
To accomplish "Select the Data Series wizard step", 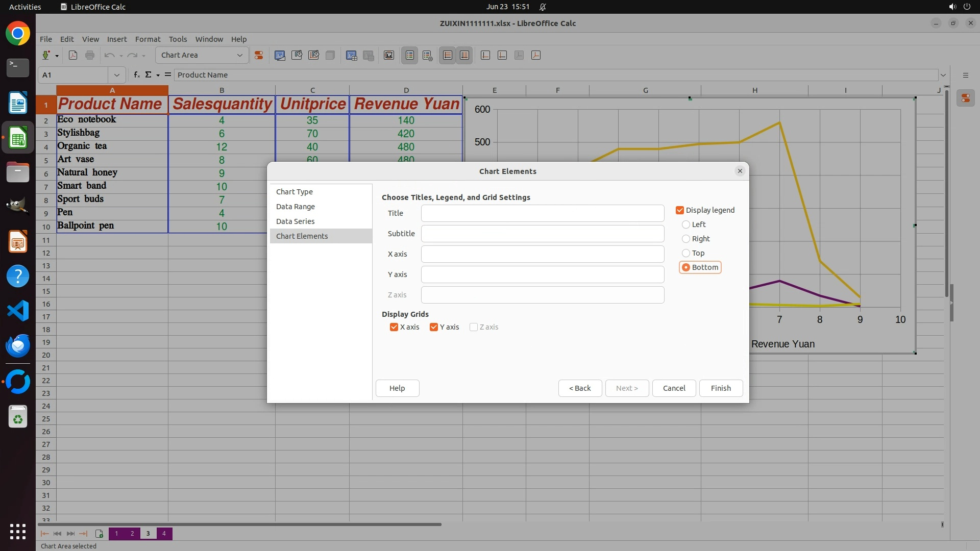I will click(295, 221).
